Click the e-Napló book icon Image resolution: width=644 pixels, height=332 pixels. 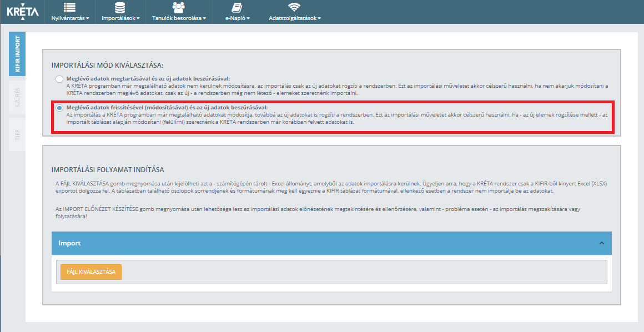(x=237, y=7)
